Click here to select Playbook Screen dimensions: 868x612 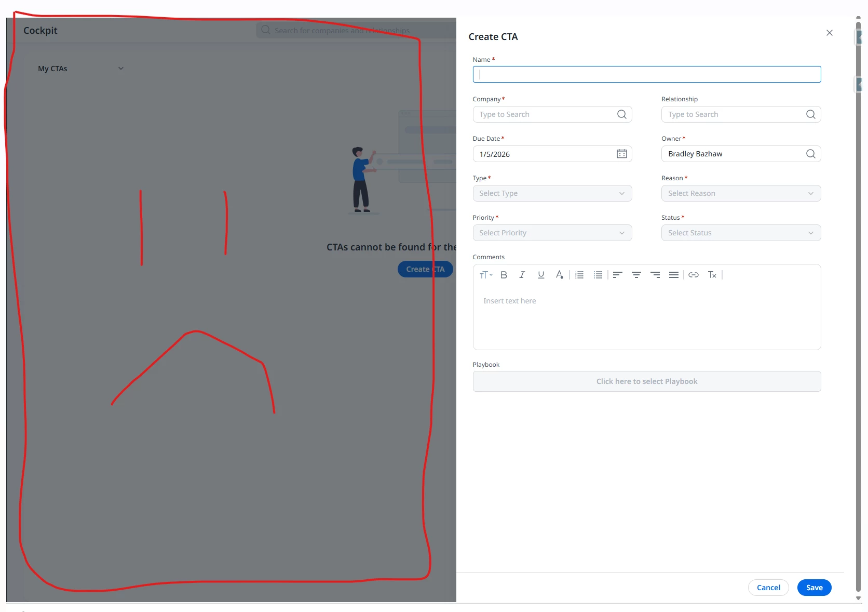pyautogui.click(x=646, y=381)
